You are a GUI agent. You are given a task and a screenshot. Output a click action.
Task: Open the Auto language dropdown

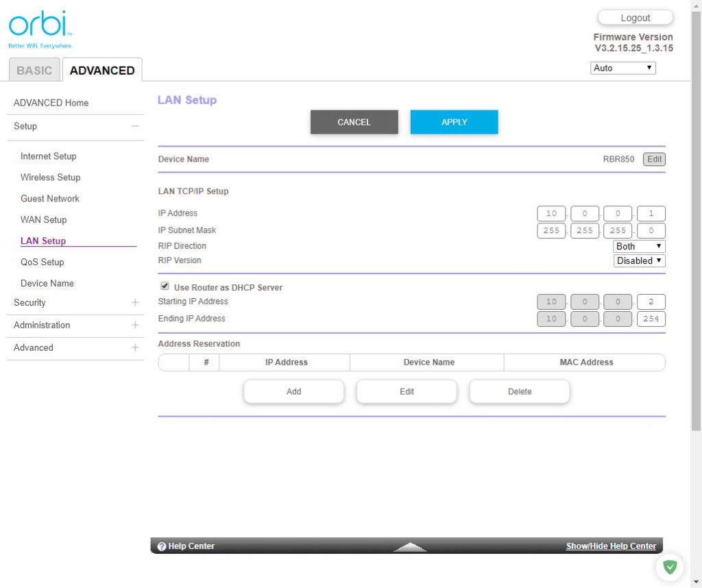click(x=622, y=68)
